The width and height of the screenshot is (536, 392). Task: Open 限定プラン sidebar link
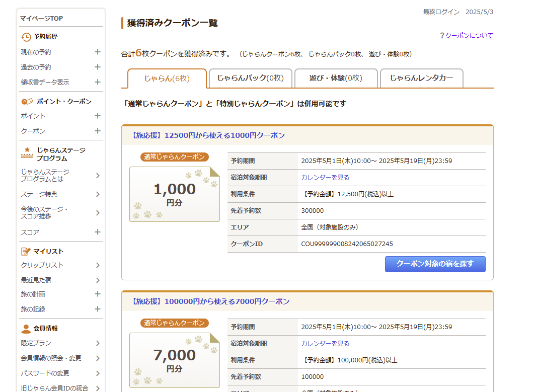(36, 343)
